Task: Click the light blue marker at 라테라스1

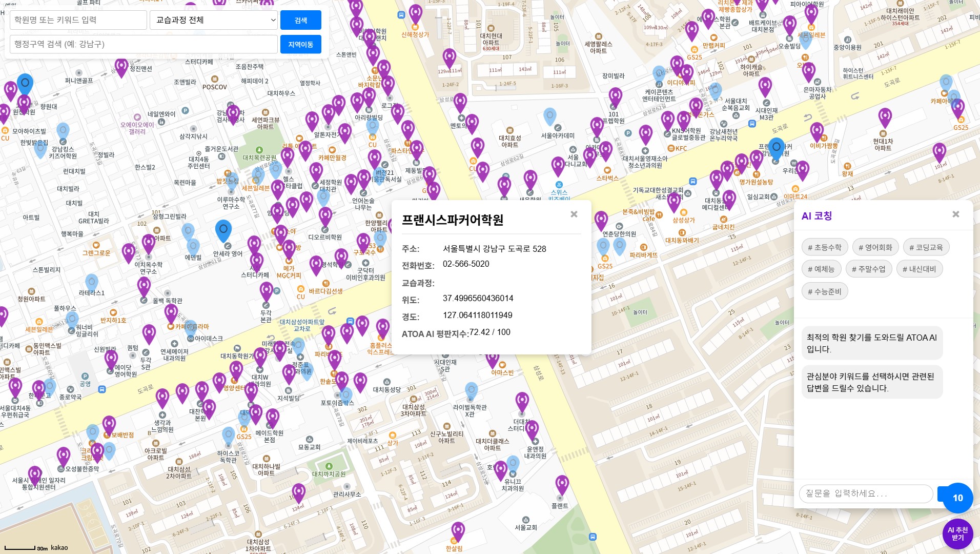Action: tap(92, 282)
